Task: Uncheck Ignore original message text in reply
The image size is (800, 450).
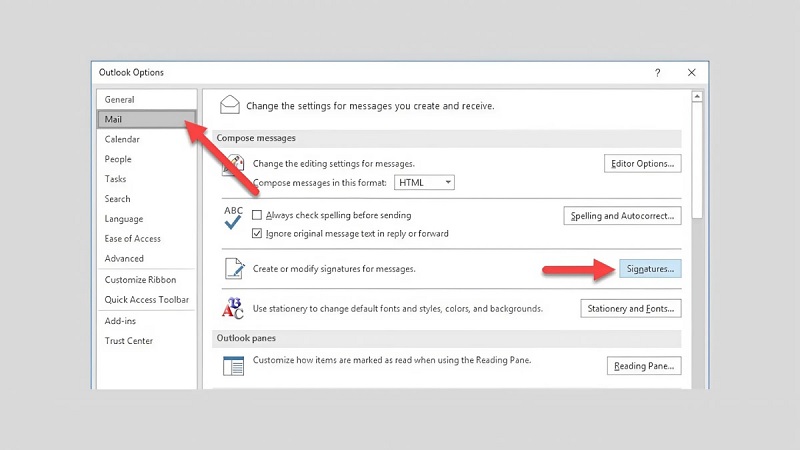Action: pyautogui.click(x=257, y=234)
